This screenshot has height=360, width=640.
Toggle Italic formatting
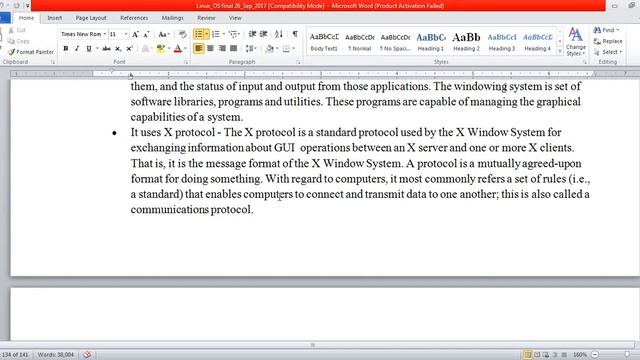pyautogui.click(x=77, y=49)
